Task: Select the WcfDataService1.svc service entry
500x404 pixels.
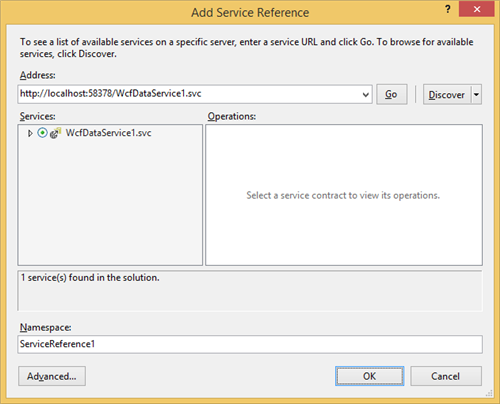Action: (108, 133)
